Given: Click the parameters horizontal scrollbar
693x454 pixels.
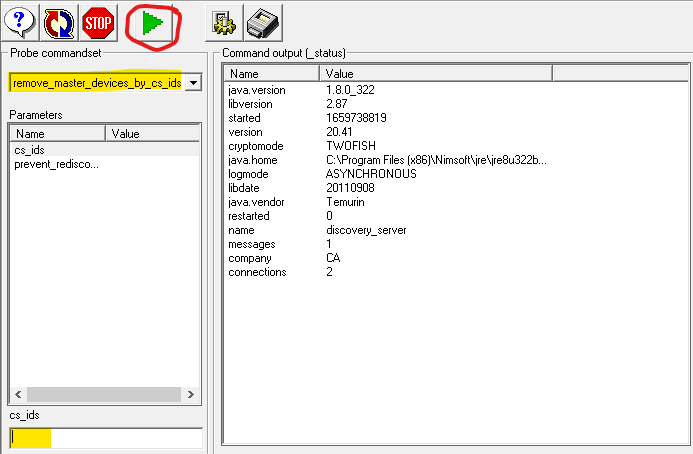Looking at the screenshot, I should 97,395.
